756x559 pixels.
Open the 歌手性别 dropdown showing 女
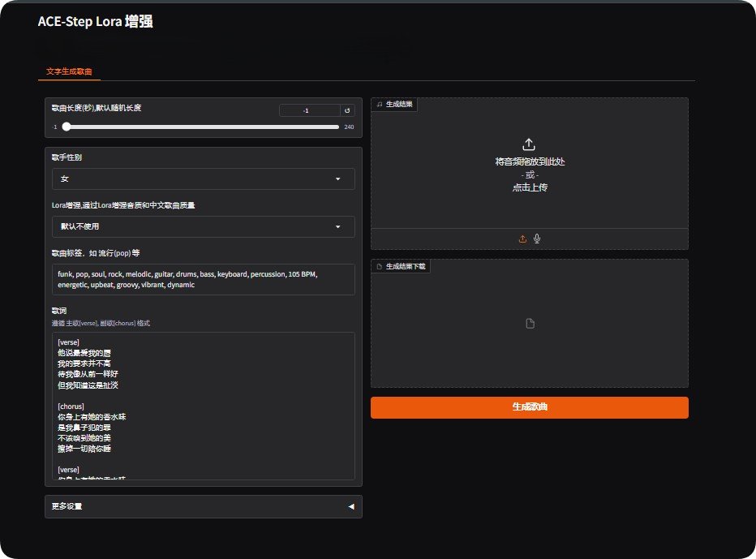point(203,178)
